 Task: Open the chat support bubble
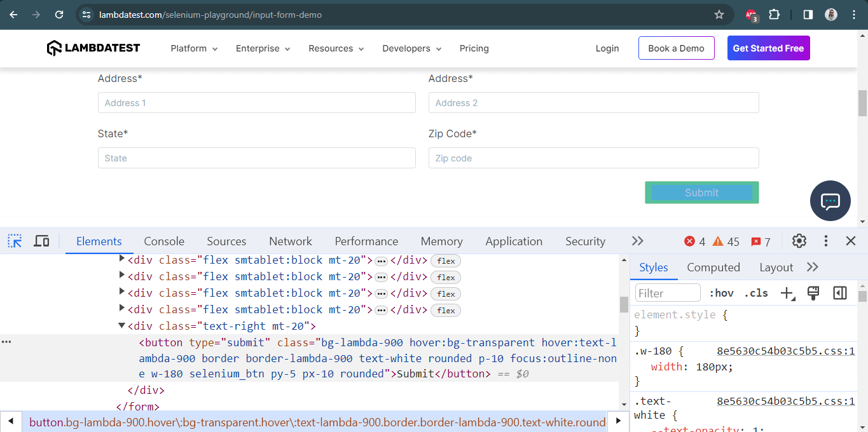(830, 201)
